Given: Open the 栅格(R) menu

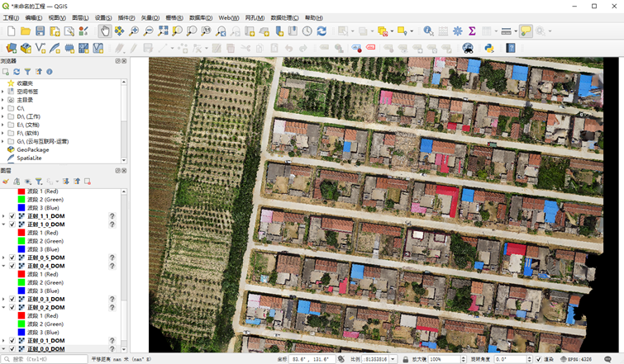Looking at the screenshot, I should (x=174, y=18).
